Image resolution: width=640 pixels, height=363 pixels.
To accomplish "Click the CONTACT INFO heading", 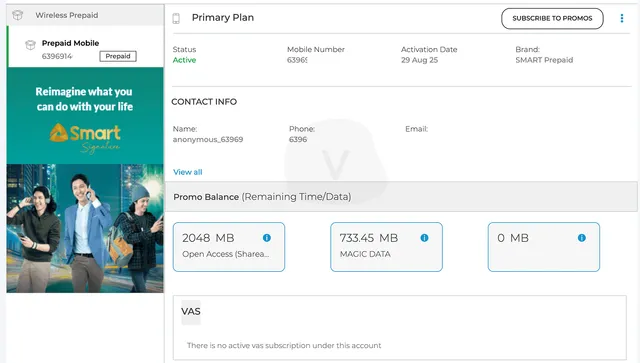I will [x=204, y=102].
